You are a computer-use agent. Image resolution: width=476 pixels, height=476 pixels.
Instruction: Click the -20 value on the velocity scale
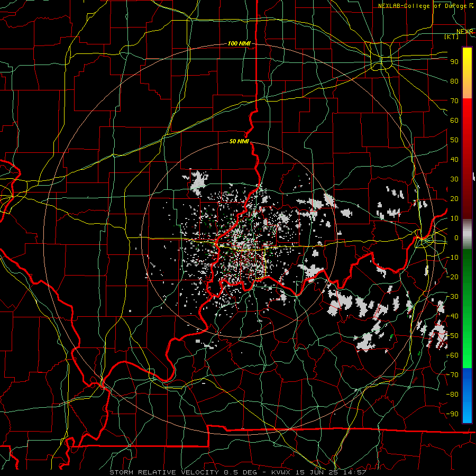coord(452,277)
